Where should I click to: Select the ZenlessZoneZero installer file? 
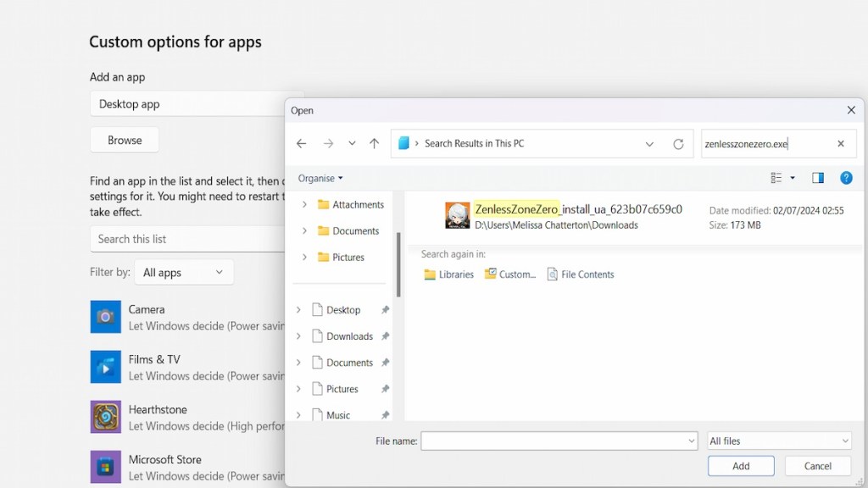click(577, 216)
